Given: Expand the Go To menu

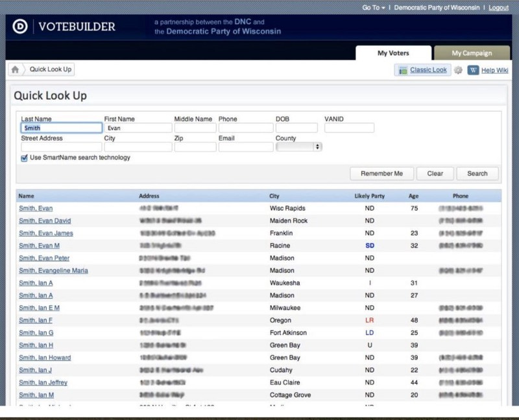Looking at the screenshot, I should (x=374, y=8).
